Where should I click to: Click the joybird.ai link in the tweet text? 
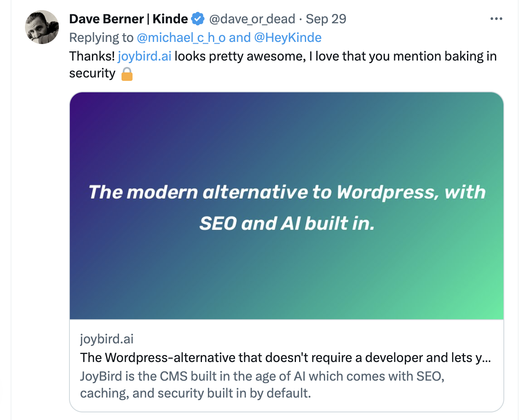point(144,56)
